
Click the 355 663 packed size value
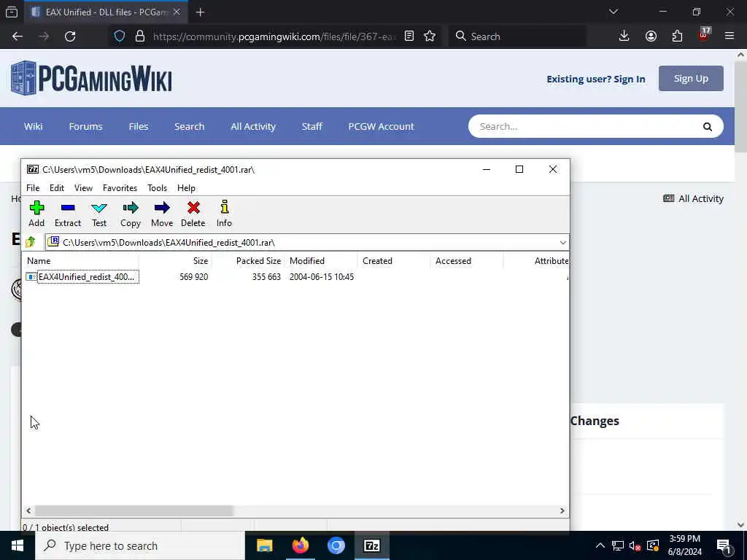pyautogui.click(x=266, y=277)
